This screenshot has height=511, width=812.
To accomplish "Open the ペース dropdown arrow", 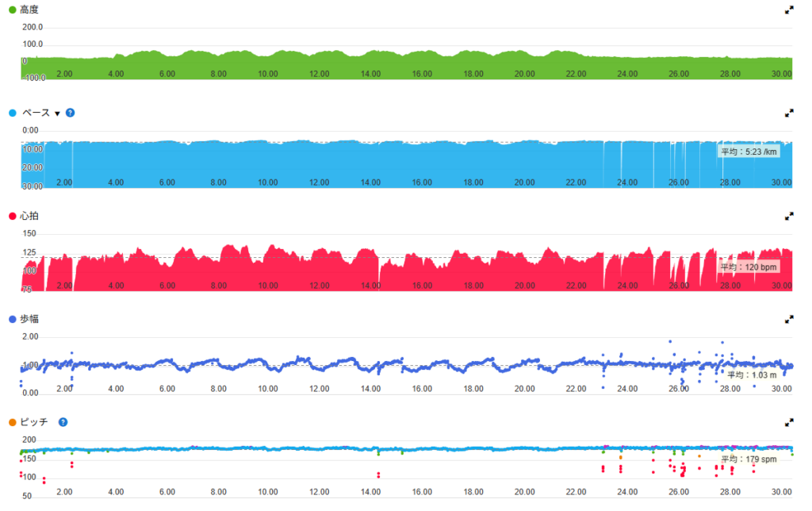I will tap(57, 113).
